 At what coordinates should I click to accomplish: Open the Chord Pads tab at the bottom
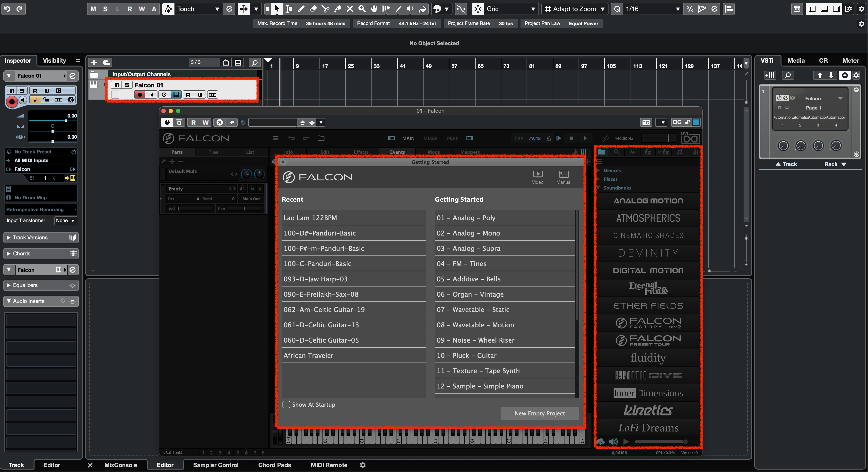coord(275,465)
